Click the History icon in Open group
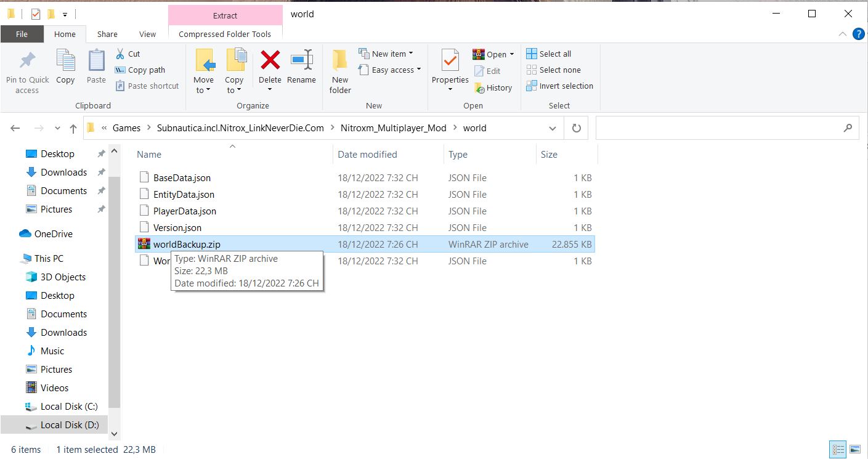 click(480, 88)
